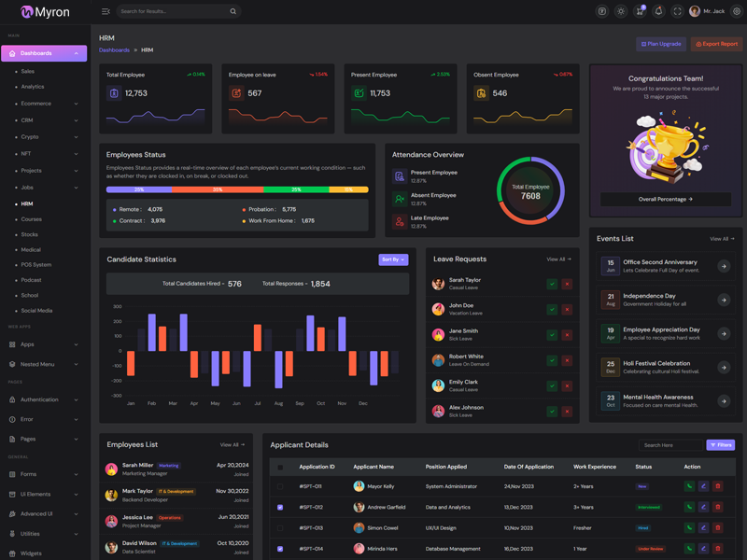This screenshot has height=560, width=747.
Task: Uncheck the checkbox for Andrew Garfield's row
Action: [280, 507]
